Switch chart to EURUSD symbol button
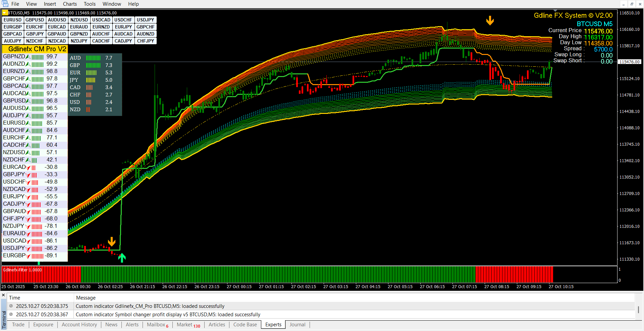The width and height of the screenshot is (644, 331). [x=13, y=20]
